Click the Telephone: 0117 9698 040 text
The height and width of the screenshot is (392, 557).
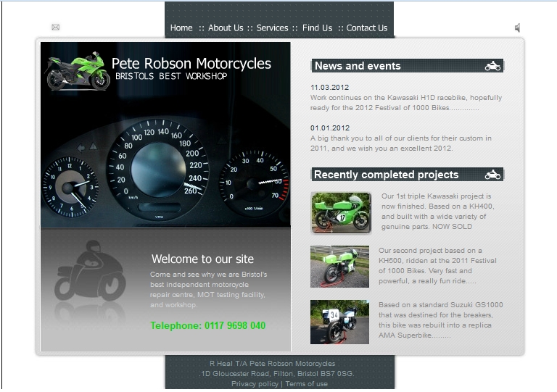click(x=208, y=325)
